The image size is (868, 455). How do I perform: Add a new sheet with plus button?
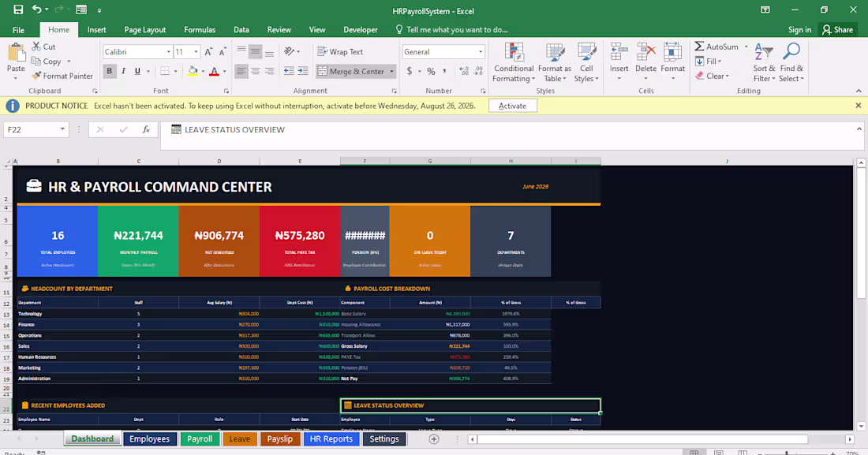point(434,439)
